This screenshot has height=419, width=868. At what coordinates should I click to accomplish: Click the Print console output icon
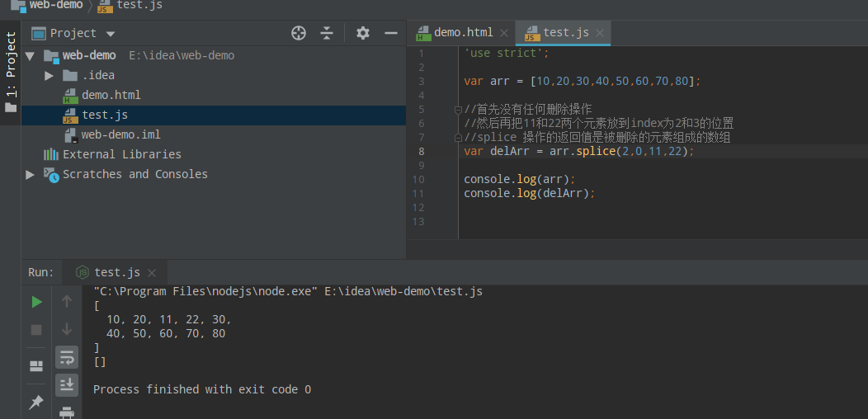67,412
